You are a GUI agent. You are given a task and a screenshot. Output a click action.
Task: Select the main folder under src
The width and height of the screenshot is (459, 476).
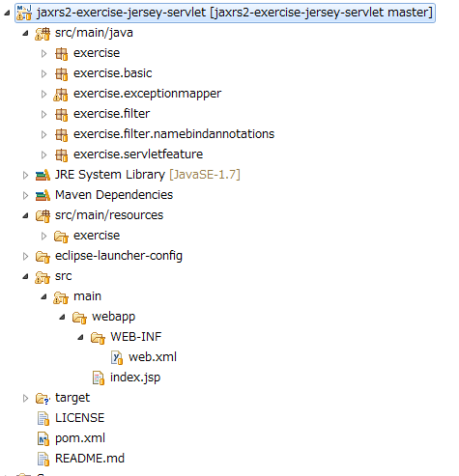[87, 296]
